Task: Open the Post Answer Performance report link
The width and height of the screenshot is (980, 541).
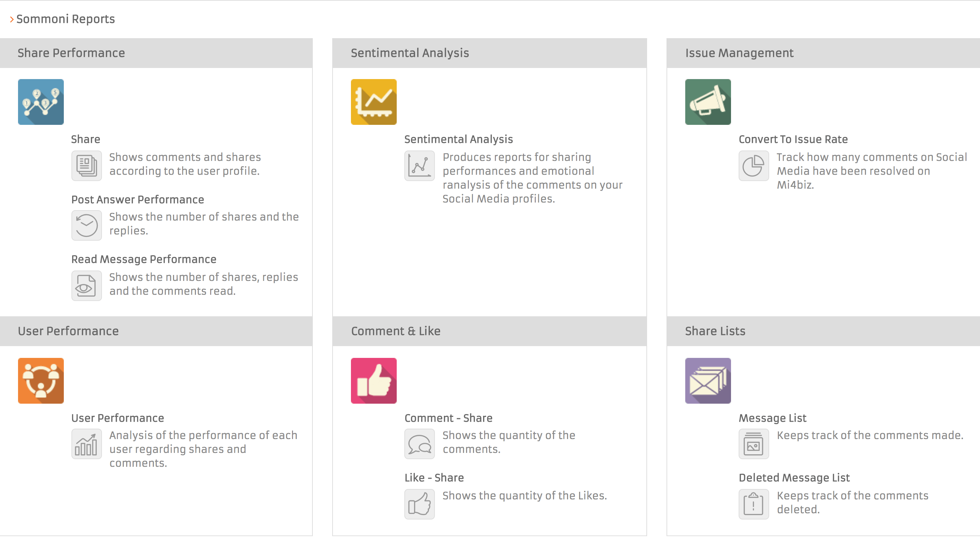Action: pos(138,199)
